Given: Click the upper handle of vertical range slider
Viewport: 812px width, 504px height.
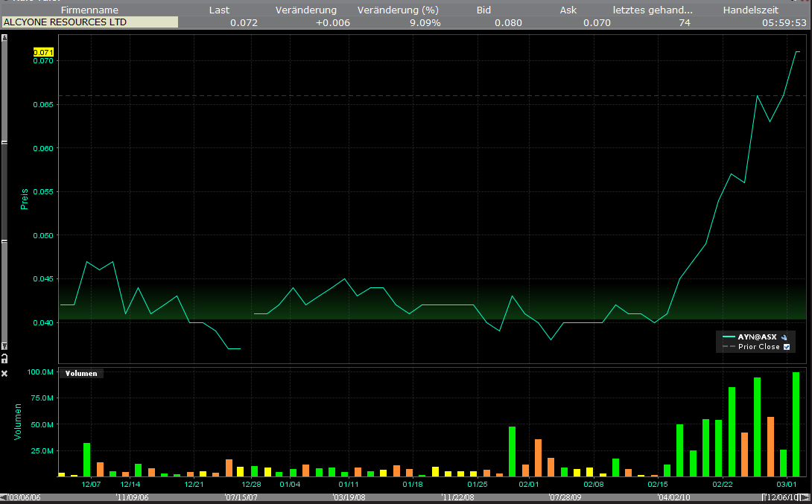Looking at the screenshot, I should tap(4, 141).
